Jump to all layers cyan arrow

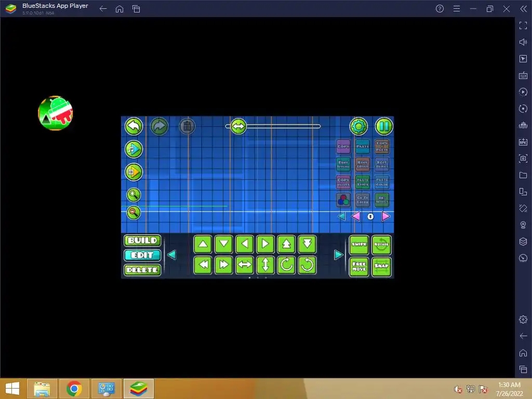[x=342, y=216]
